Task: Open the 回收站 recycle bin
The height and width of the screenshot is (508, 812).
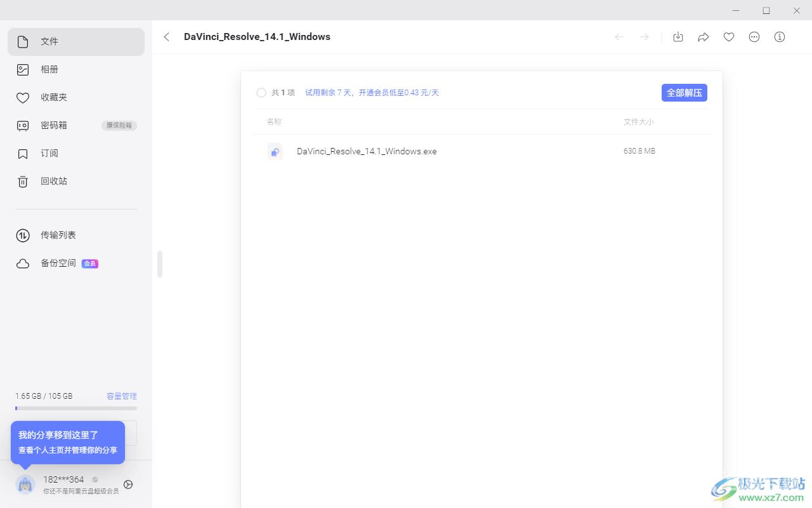Action: (x=76, y=182)
